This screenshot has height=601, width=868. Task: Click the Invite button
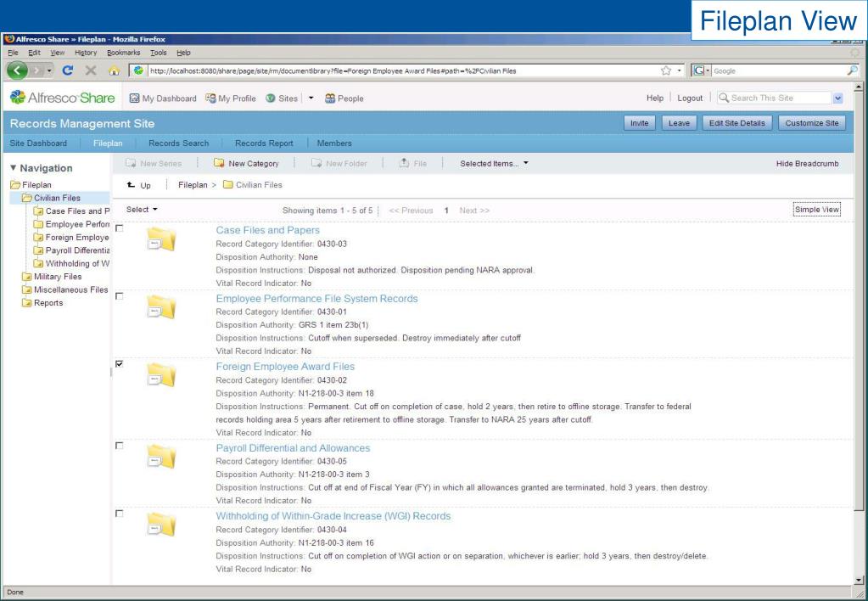coord(640,123)
